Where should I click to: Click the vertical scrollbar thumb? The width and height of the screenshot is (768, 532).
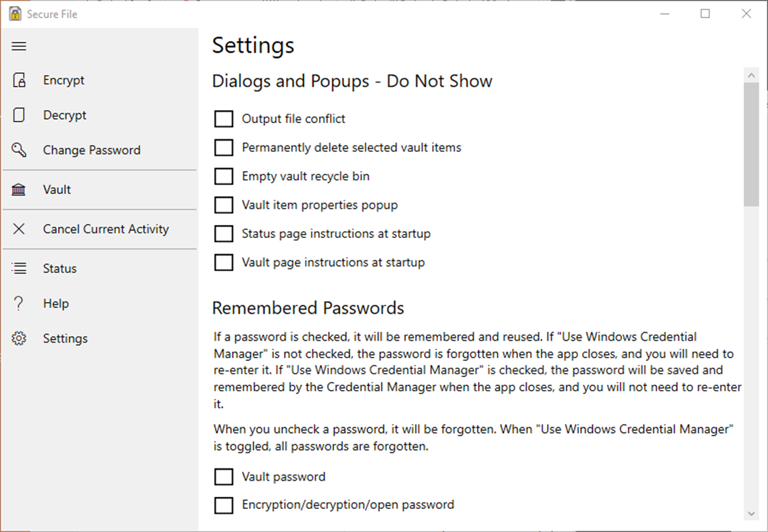tap(751, 143)
